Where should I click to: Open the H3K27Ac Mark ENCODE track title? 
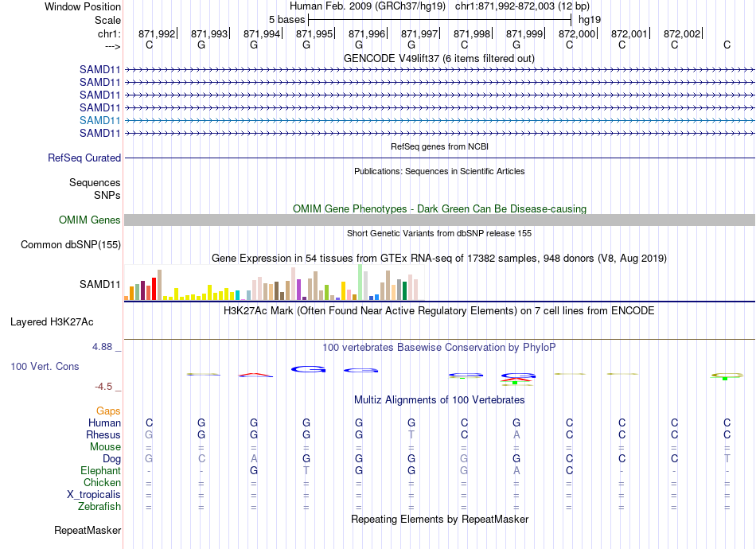tap(438, 311)
